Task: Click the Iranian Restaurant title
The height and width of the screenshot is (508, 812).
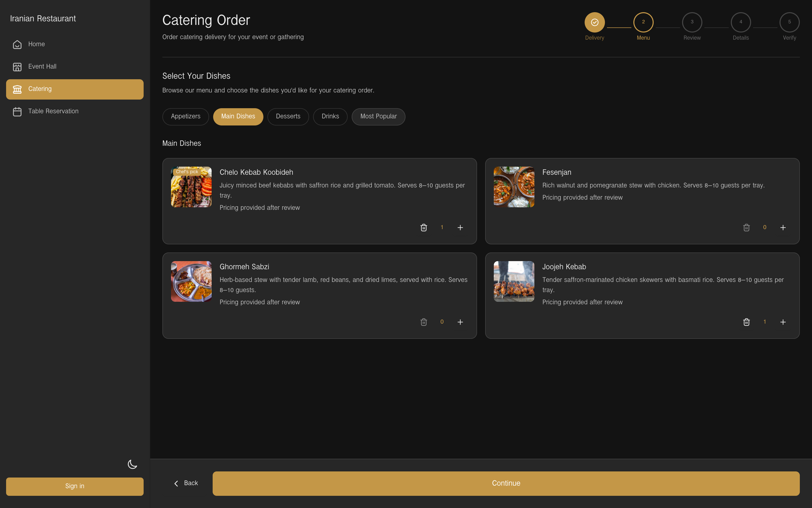Action: click(x=43, y=19)
